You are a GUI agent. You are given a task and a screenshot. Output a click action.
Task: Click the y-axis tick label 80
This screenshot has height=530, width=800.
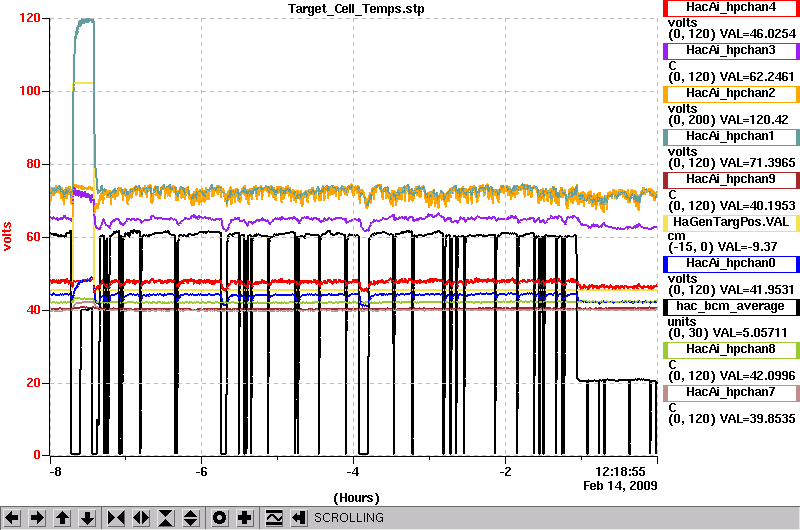coord(33,164)
